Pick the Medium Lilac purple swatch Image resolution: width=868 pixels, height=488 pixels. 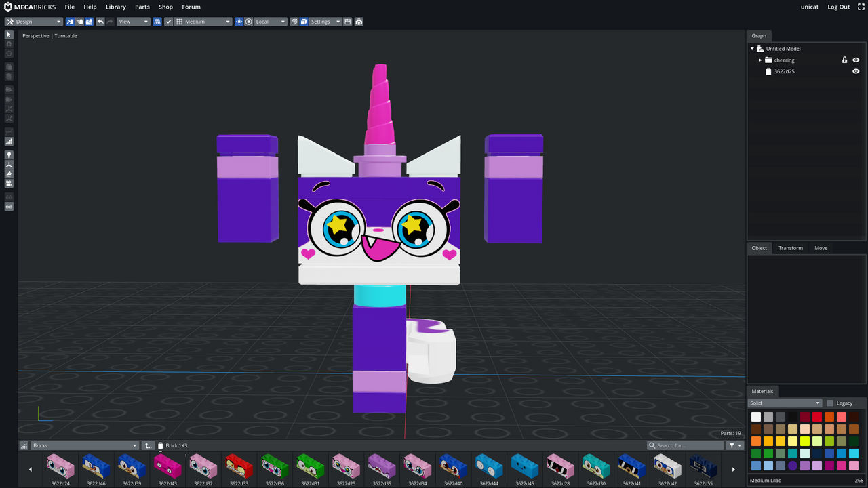(793, 466)
